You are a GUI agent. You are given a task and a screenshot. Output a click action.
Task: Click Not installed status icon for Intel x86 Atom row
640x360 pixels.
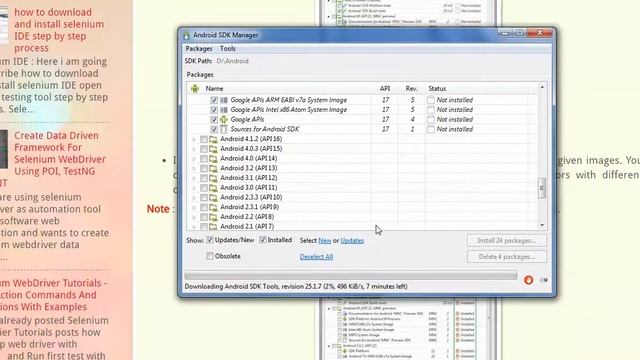[431, 110]
